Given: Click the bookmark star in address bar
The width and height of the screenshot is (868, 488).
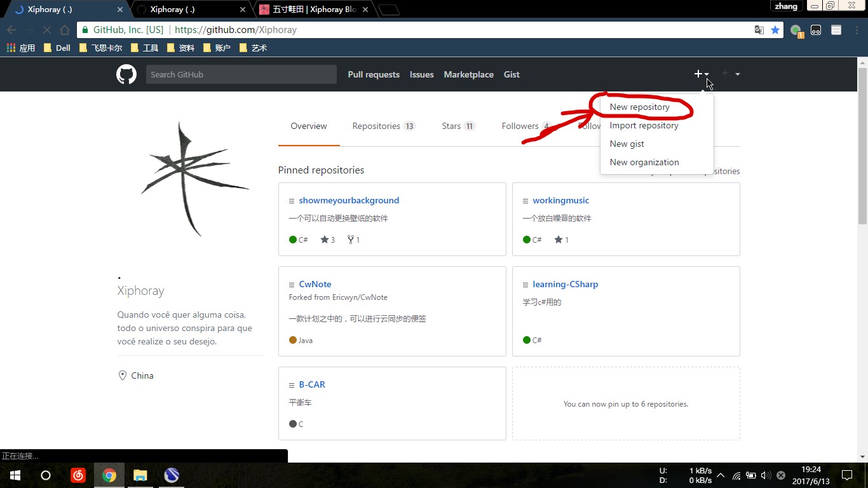Looking at the screenshot, I should [x=775, y=30].
